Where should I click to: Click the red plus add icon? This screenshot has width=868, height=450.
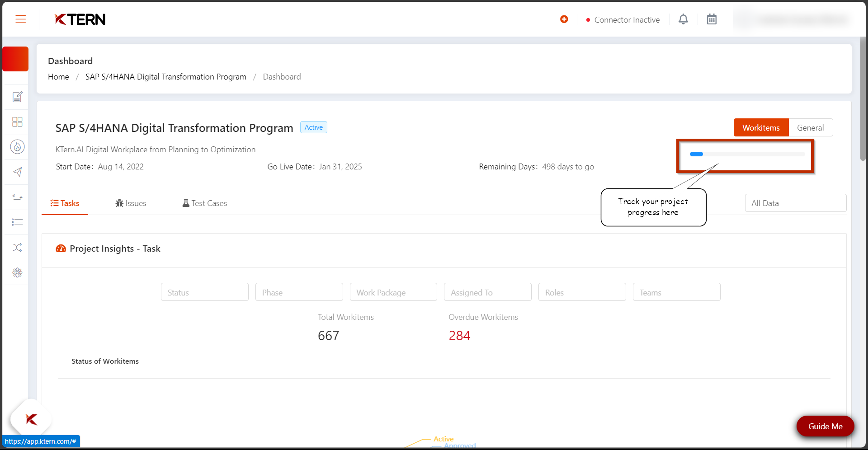[x=564, y=19]
